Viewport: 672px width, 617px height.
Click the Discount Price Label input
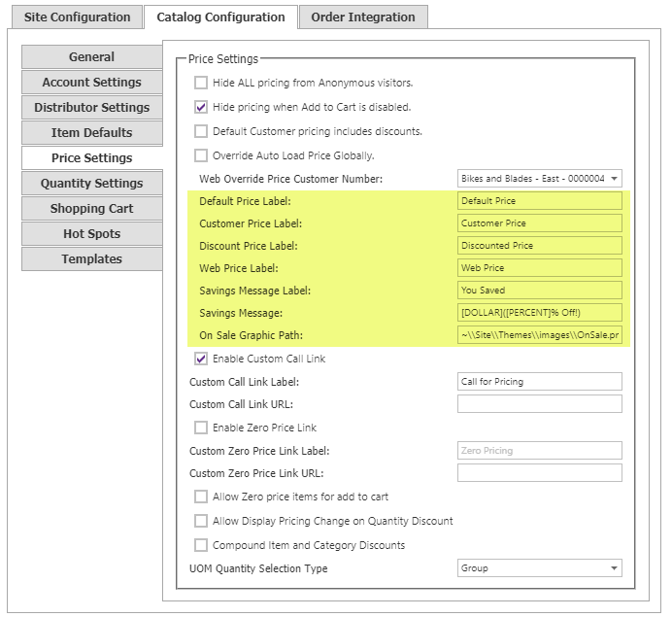540,246
